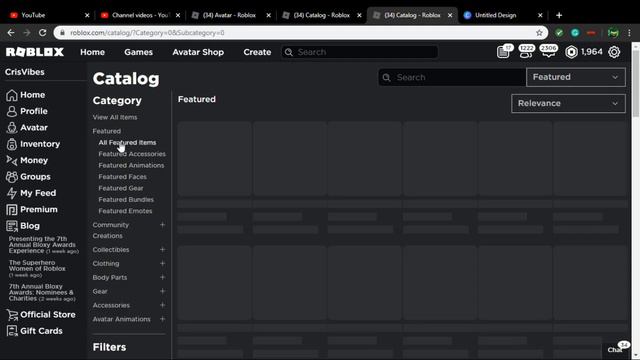
Task: Select All Featured Items
Action: pos(127,142)
